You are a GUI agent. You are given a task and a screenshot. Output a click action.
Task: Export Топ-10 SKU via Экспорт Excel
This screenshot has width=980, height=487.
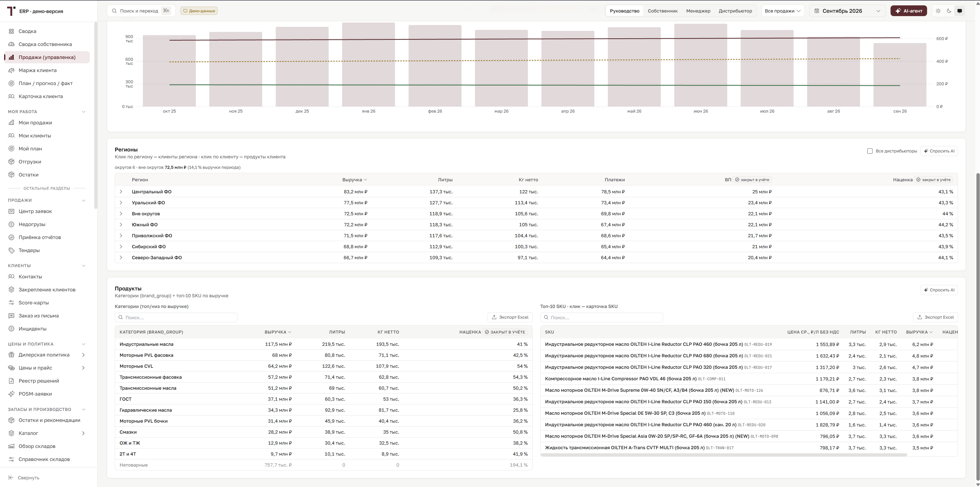tap(935, 317)
